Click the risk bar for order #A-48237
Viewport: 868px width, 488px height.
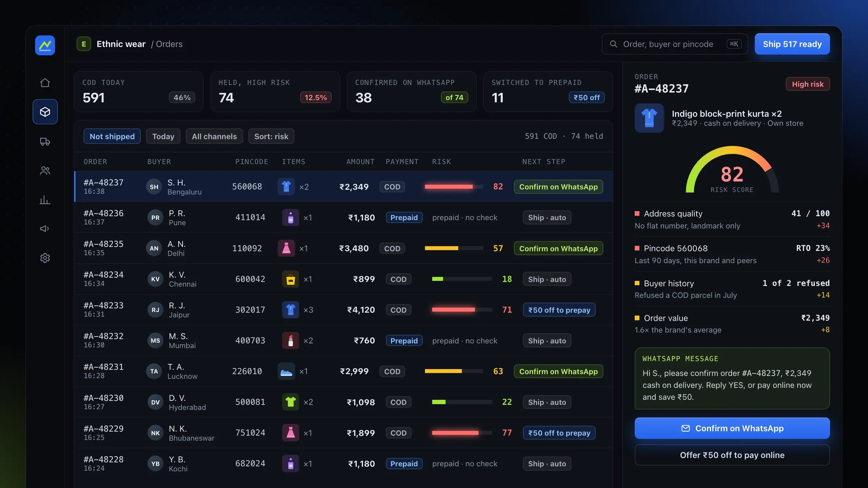tap(454, 187)
